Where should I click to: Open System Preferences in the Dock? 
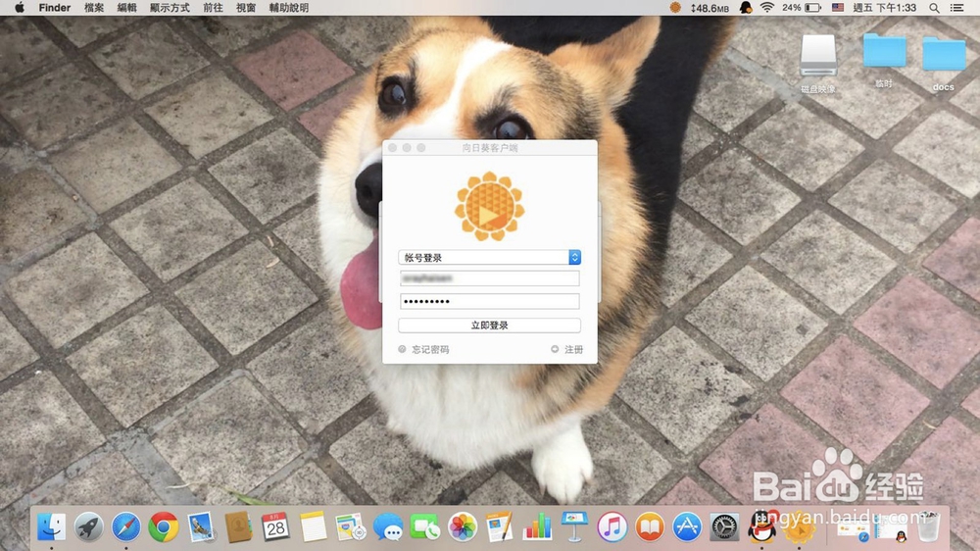[x=724, y=526]
